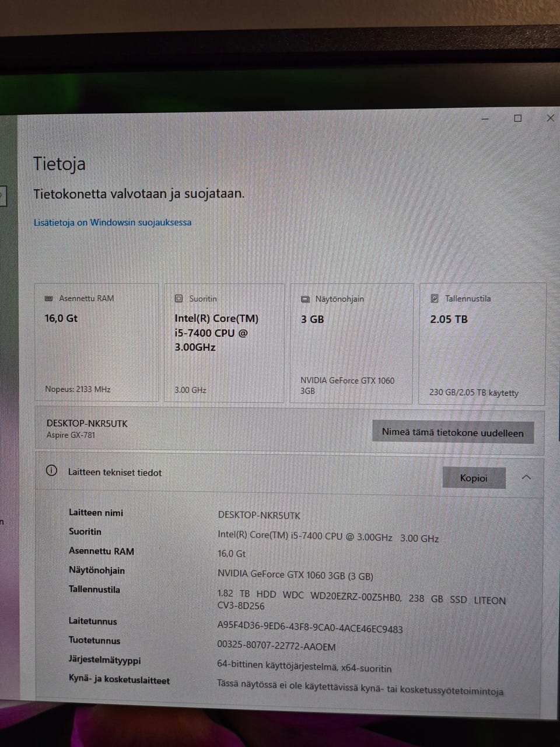Click the '16,0 Gt' value in specs list
Image resolution: width=560 pixels, height=747 pixels.
click(232, 553)
